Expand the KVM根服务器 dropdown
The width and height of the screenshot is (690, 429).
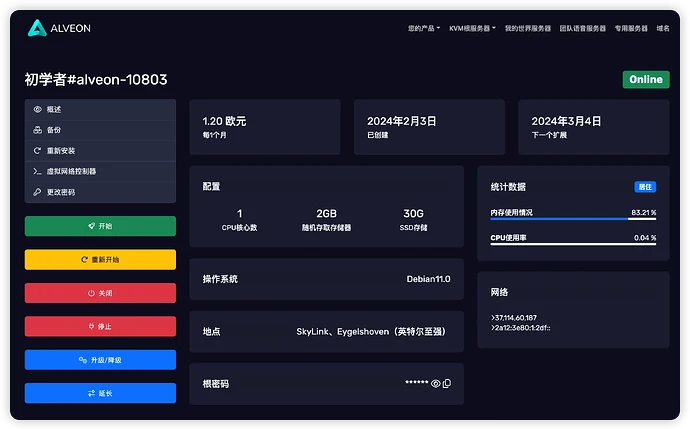pyautogui.click(x=472, y=28)
